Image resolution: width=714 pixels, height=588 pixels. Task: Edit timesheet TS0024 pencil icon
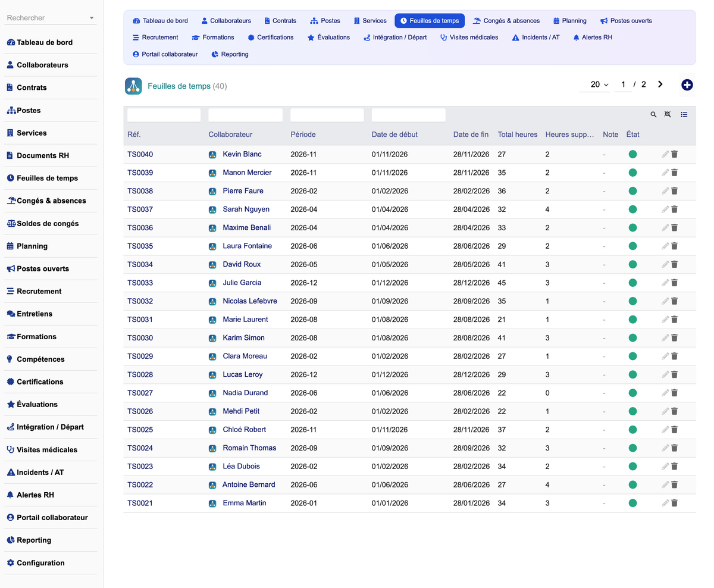pos(665,448)
